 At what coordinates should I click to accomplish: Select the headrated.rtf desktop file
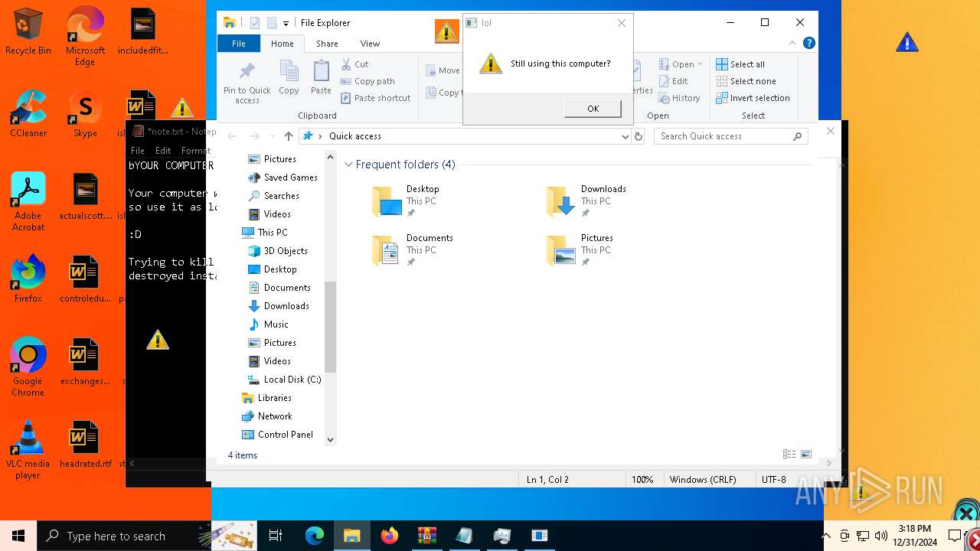click(x=85, y=445)
